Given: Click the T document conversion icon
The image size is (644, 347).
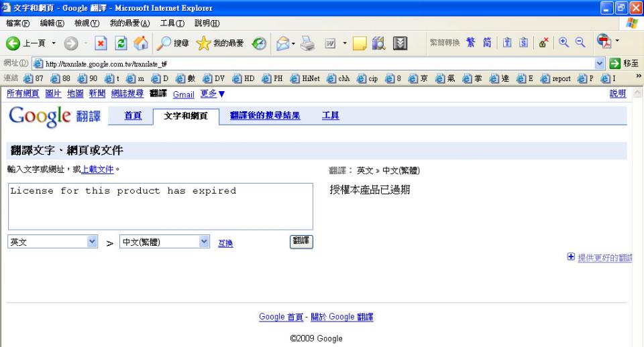Looking at the screenshot, I should (507, 42).
